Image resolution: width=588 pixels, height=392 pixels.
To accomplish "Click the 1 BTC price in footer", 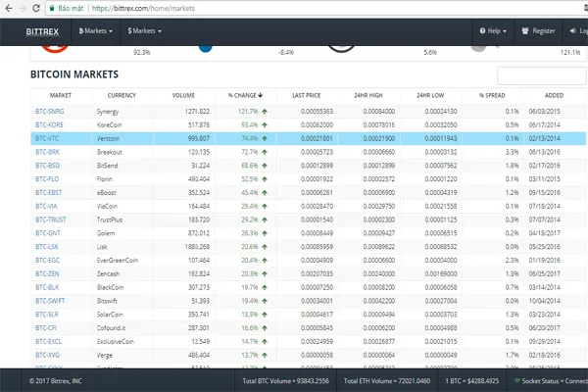I will click(x=472, y=381).
